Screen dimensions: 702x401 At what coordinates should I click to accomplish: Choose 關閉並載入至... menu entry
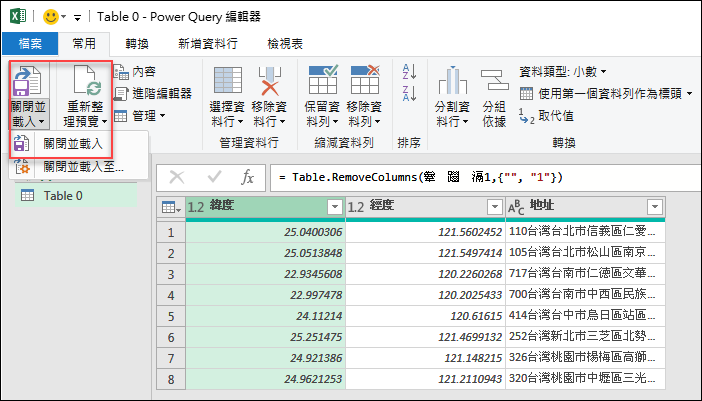tap(84, 167)
